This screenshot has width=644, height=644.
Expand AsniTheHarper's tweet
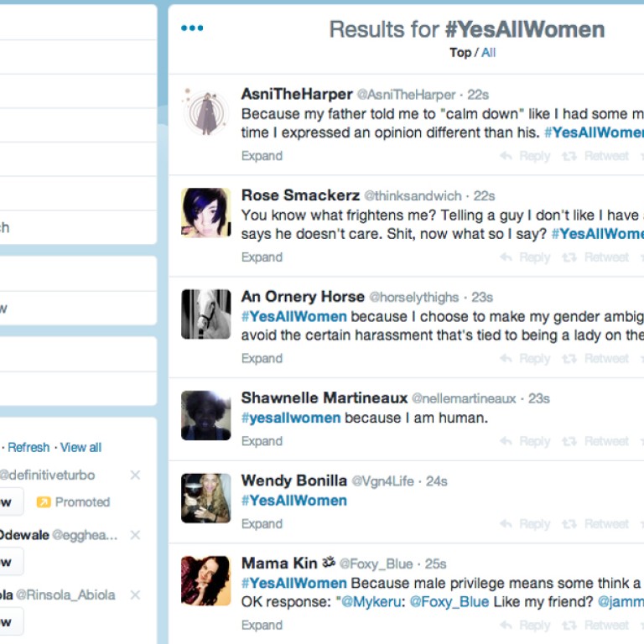click(262, 156)
